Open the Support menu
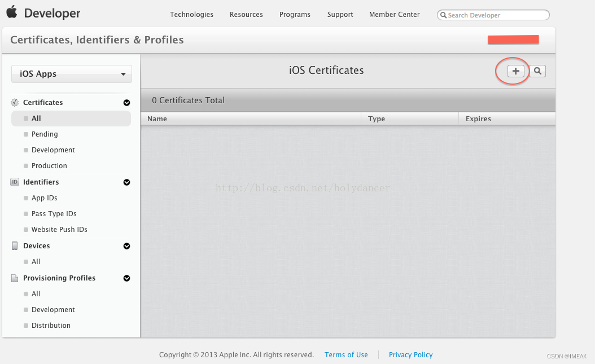 tap(340, 15)
